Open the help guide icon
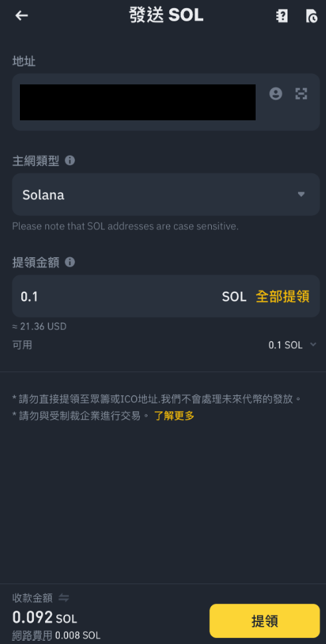326x644 pixels. [282, 16]
